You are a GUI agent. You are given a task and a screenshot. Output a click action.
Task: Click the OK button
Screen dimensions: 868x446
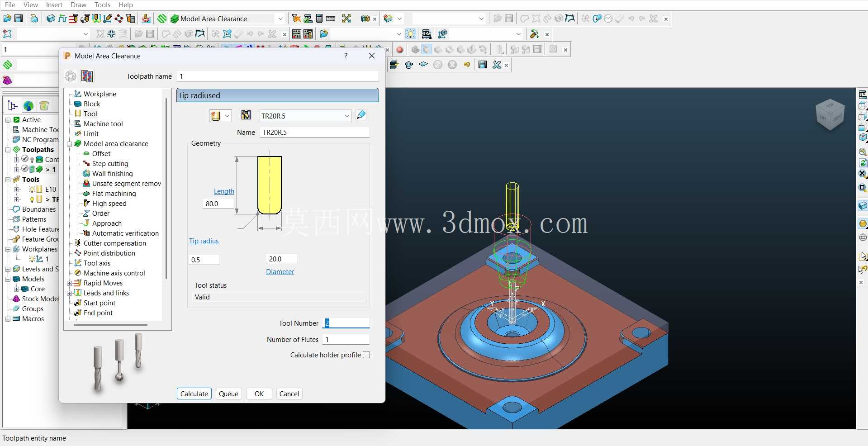point(259,394)
